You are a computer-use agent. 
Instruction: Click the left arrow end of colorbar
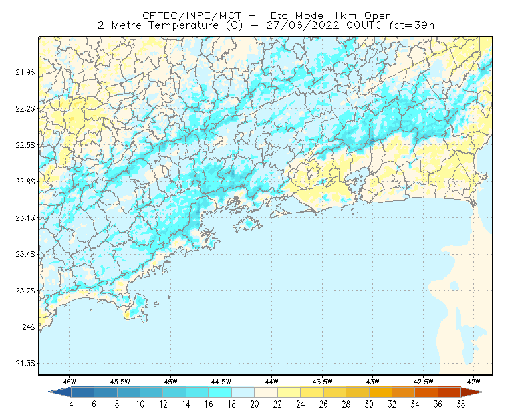(x=60, y=392)
